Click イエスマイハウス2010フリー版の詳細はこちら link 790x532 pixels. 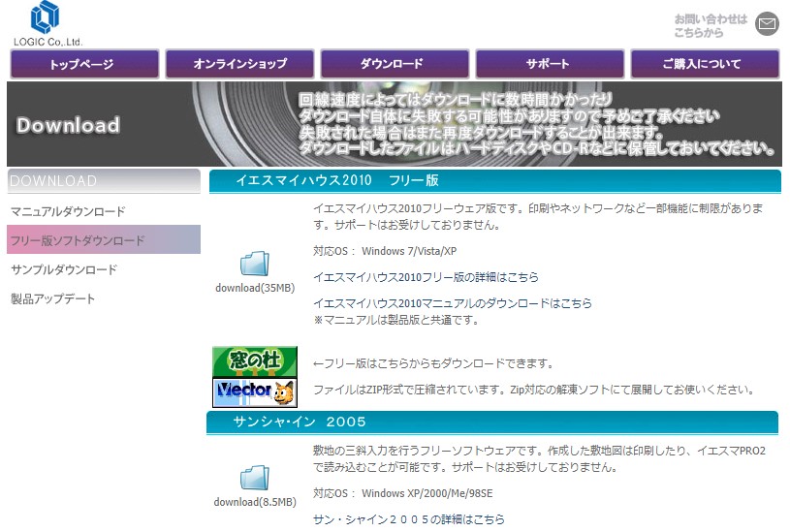[x=426, y=277]
